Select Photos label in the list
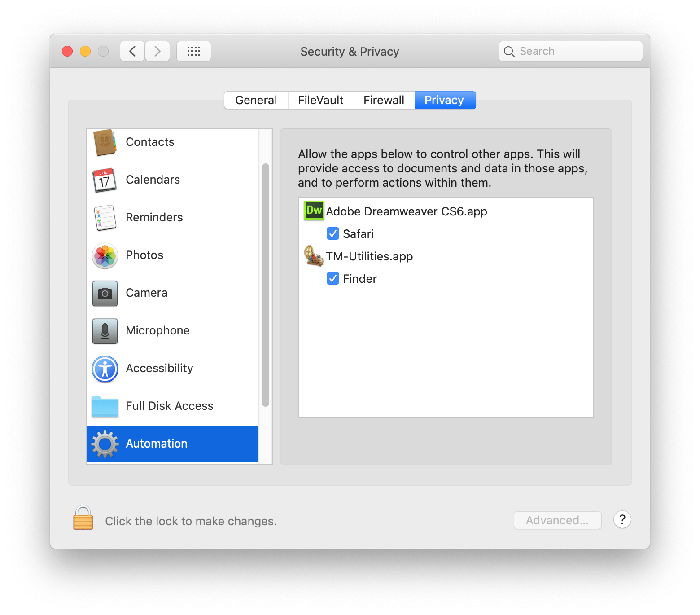Image resolution: width=700 pixels, height=615 pixels. [144, 255]
